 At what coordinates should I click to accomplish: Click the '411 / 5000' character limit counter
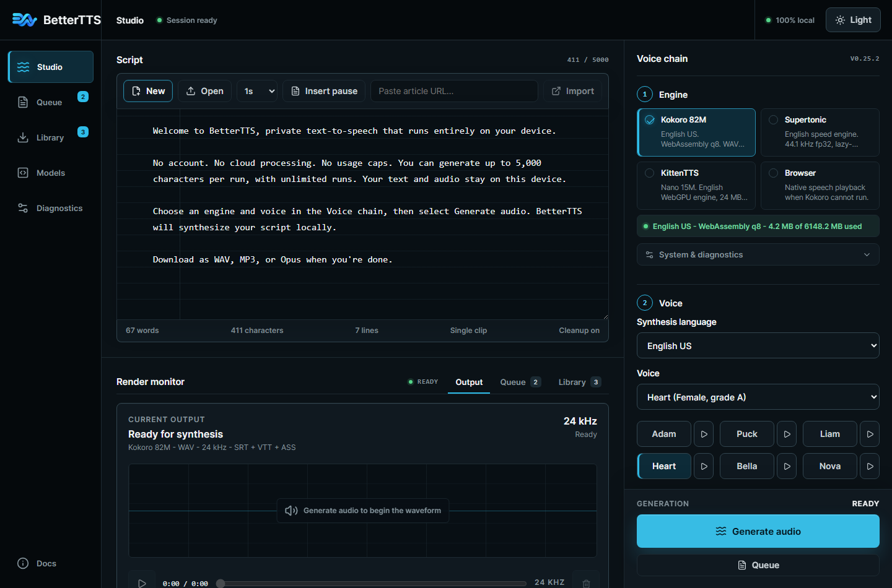(588, 60)
